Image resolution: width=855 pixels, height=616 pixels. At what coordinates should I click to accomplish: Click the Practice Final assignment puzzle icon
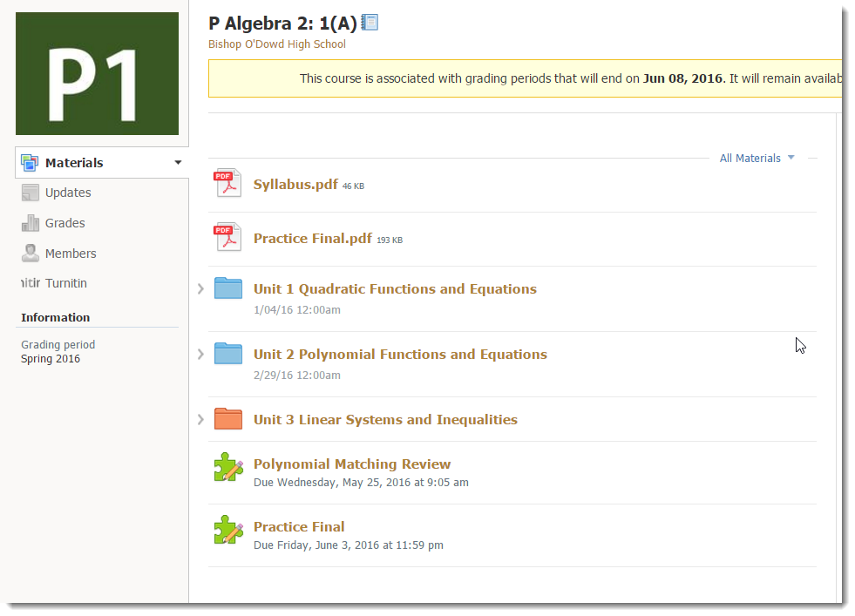[228, 531]
